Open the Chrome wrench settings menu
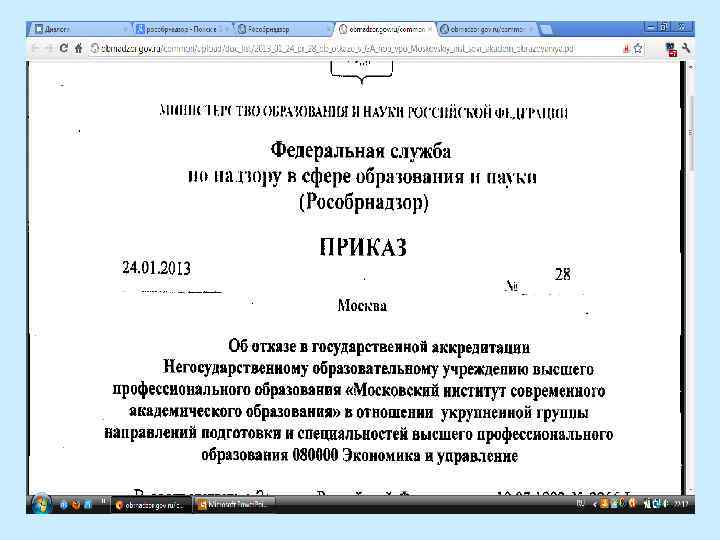The height and width of the screenshot is (540, 720). [x=686, y=48]
